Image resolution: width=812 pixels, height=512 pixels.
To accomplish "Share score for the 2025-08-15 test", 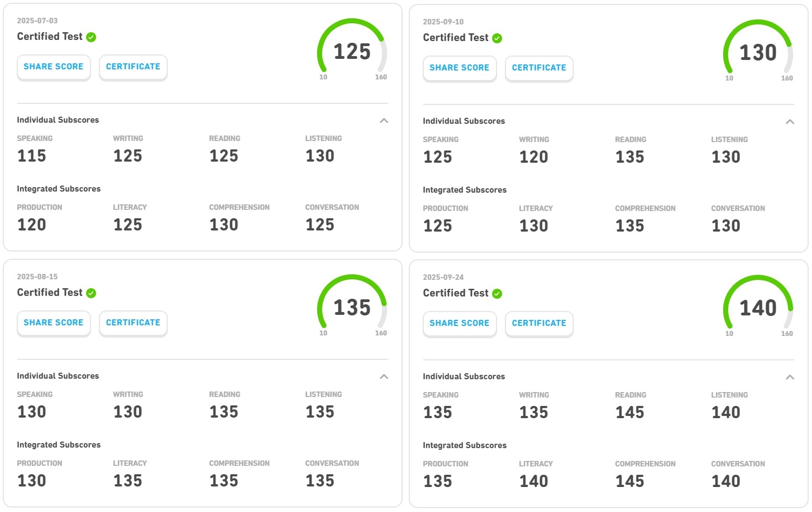I will click(53, 323).
